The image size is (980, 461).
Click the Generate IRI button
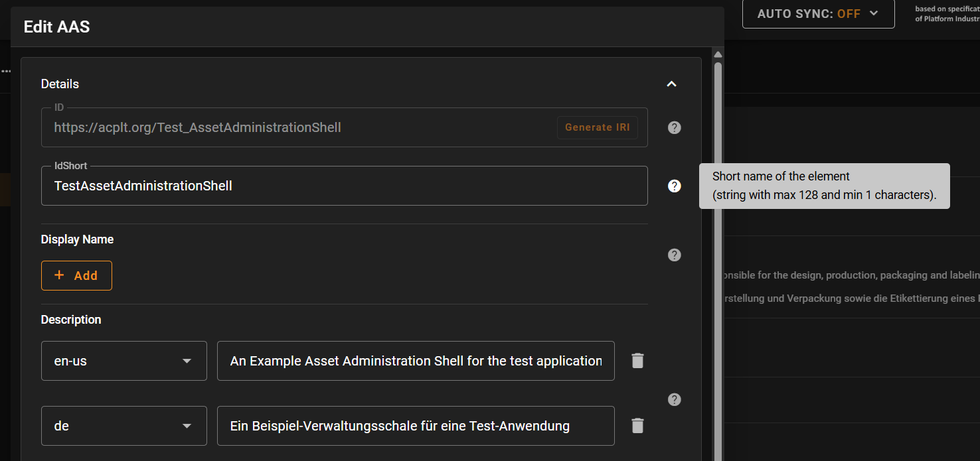597,127
